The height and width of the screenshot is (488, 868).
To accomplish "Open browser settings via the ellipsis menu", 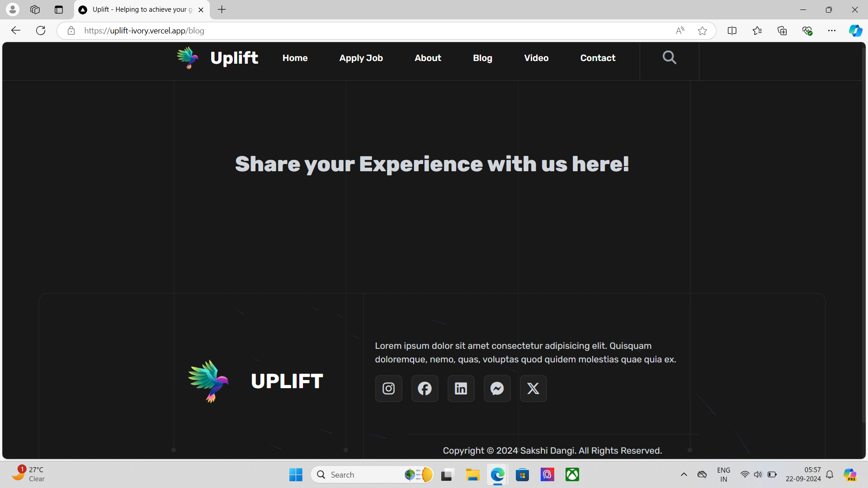I will click(x=832, y=30).
